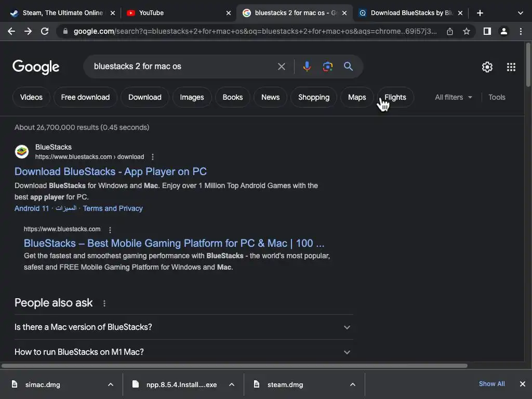Open 'Download BlueStacks - App Player on PC'
Image resolution: width=532 pixels, height=399 pixels.
110,171
